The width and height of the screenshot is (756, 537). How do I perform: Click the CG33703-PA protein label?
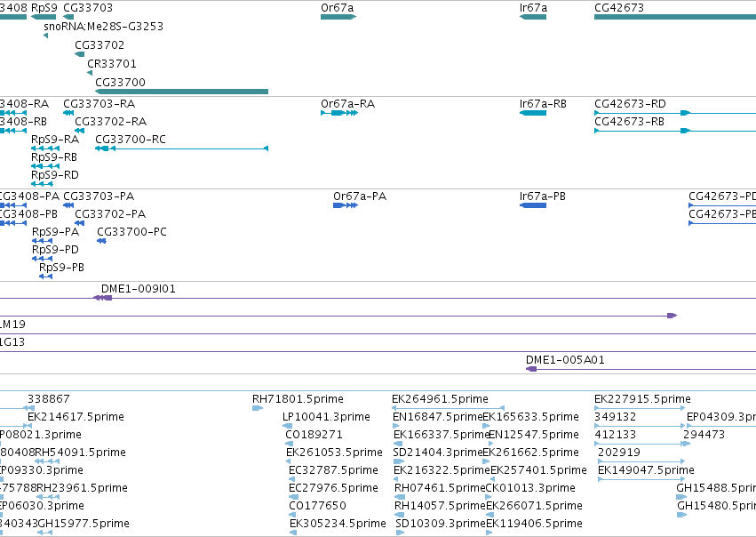point(99,196)
